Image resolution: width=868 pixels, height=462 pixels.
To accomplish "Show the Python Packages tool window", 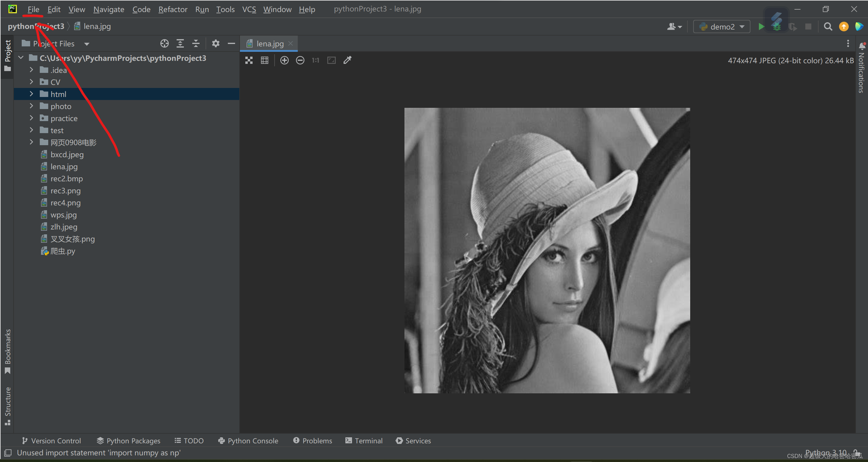I will 128,440.
